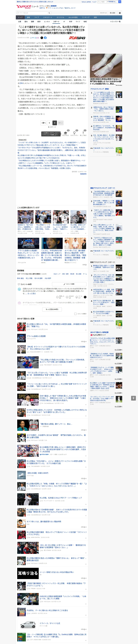The image size is (138, 644).
Task: Open the 順位表 link
Action: [x=72, y=274]
